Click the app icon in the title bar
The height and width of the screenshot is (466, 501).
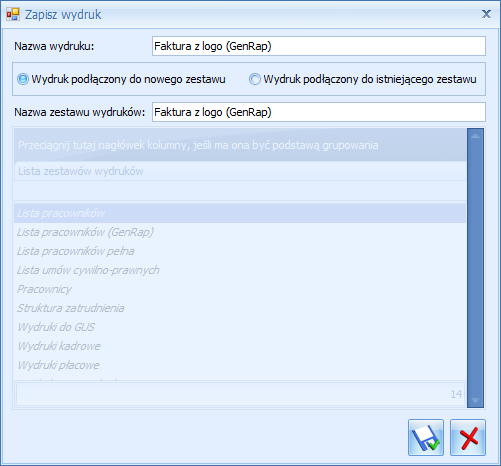pyautogui.click(x=13, y=14)
